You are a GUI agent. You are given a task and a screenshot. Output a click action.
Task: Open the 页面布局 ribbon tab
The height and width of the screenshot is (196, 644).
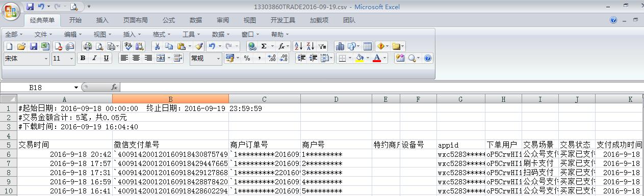(x=136, y=20)
